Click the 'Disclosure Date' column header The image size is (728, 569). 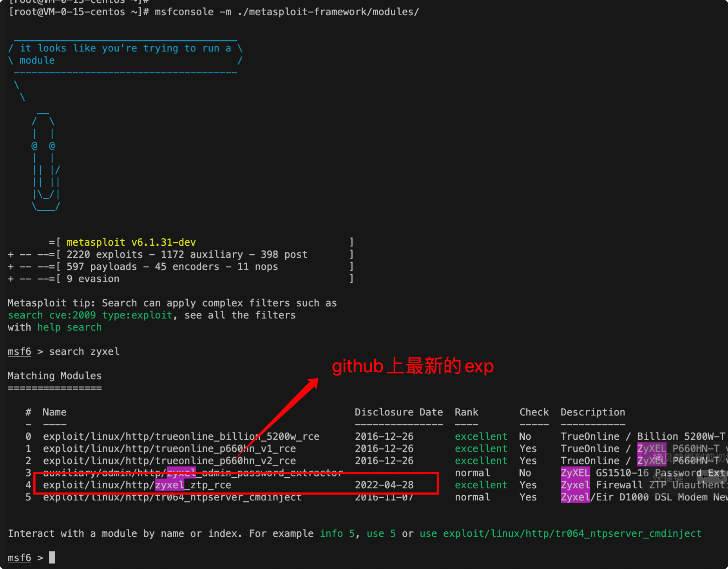(399, 412)
